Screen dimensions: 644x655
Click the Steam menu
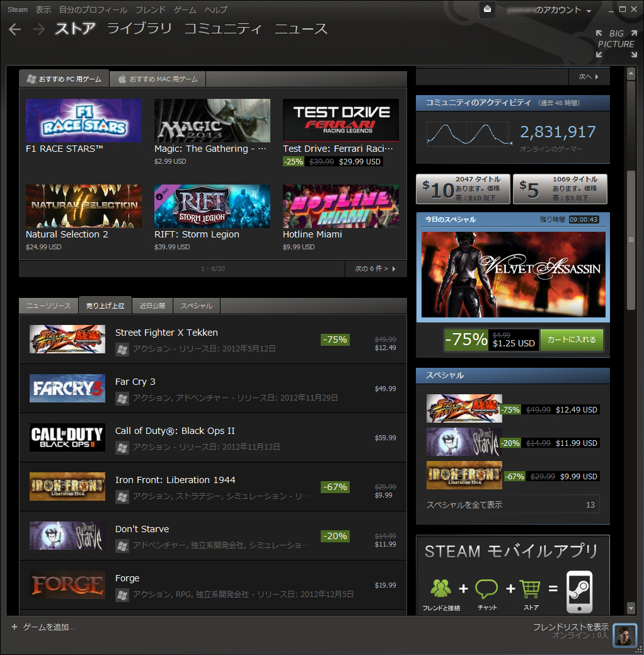click(x=18, y=9)
